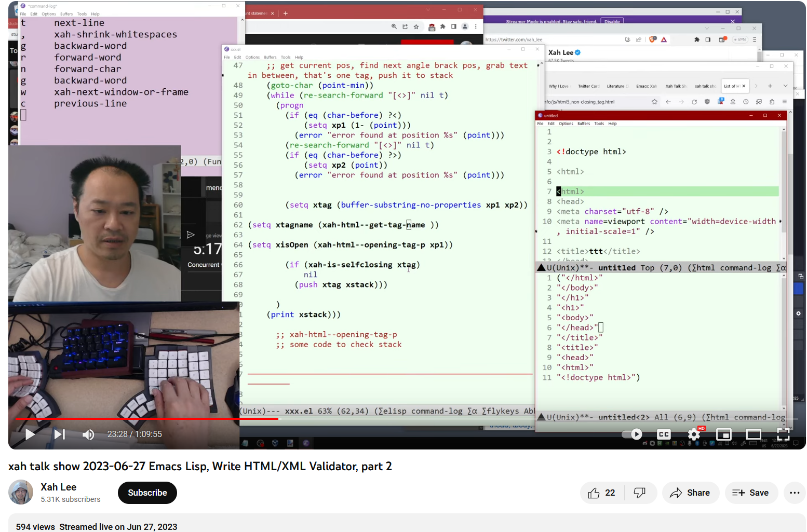Open File menu in untitled Emacs window

tap(540, 124)
